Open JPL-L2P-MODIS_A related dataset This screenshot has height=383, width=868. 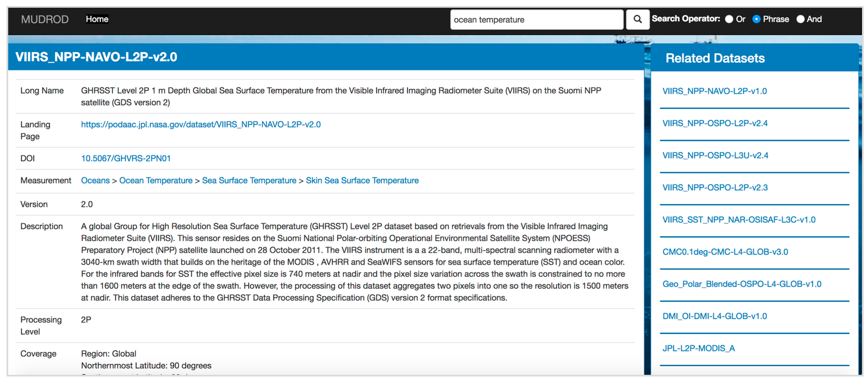(698, 348)
